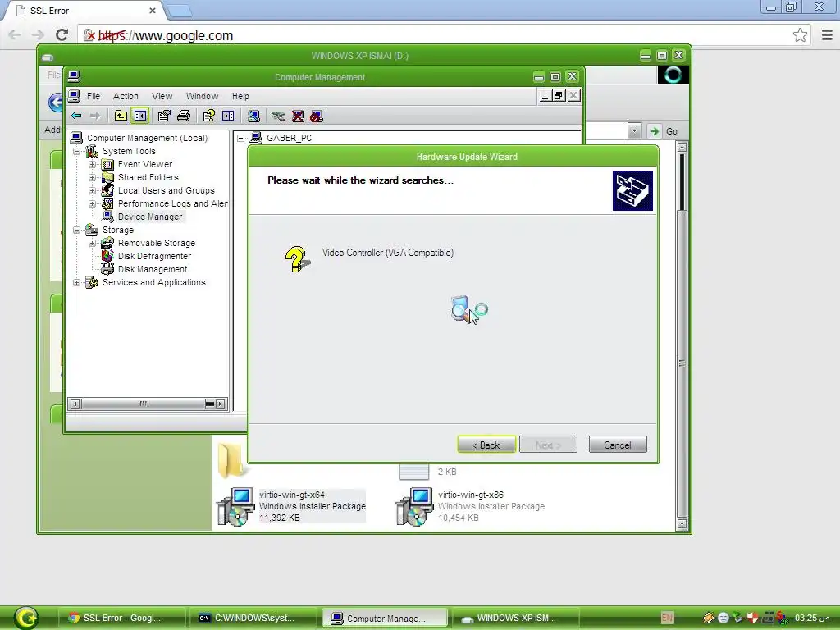Click the Chrome address bar URL

[x=166, y=35]
